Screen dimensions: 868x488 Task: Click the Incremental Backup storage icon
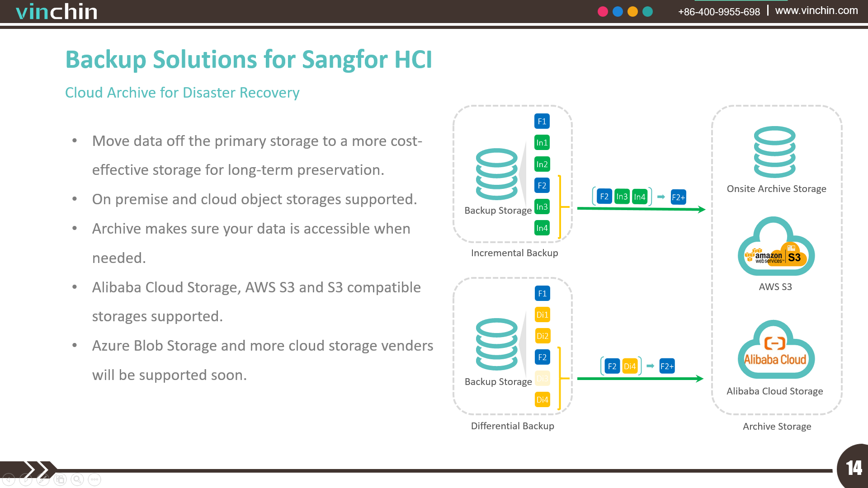488,175
